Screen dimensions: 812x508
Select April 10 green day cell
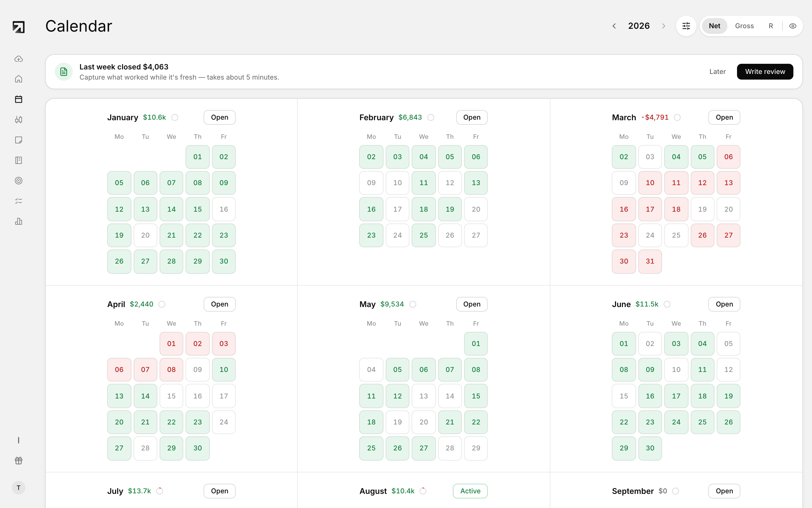point(224,370)
